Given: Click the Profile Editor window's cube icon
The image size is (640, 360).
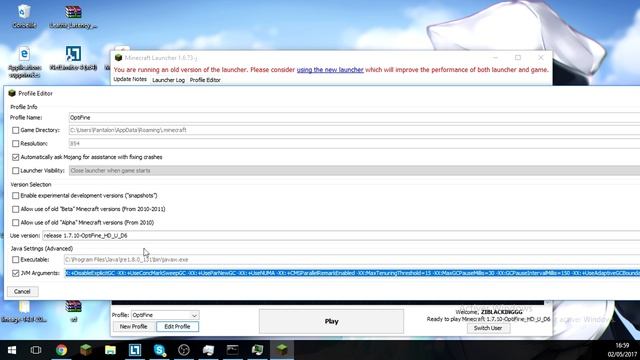Looking at the screenshot, I should (x=12, y=93).
